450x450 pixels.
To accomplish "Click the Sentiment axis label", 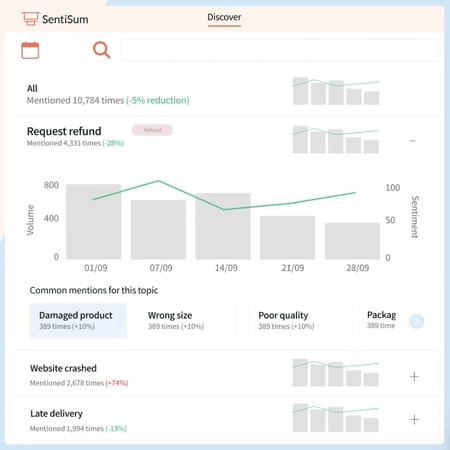I will coord(414,217).
